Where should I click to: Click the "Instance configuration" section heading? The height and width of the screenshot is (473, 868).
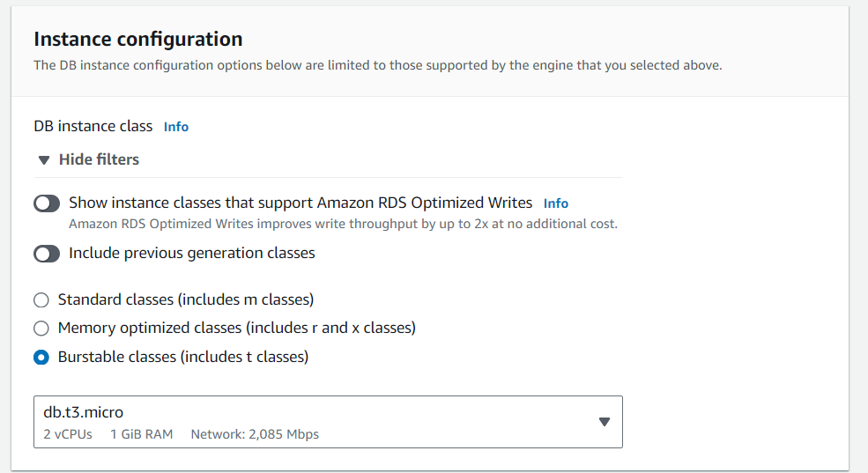pos(137,39)
